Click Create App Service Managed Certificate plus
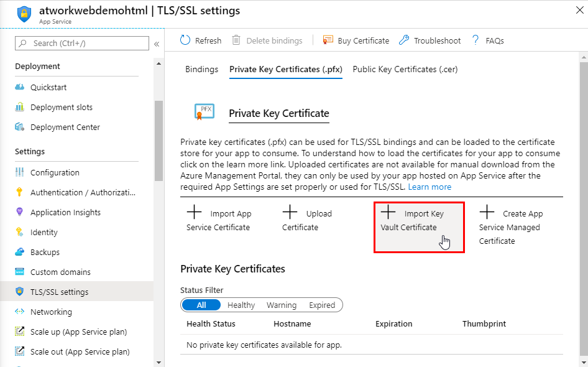 [x=487, y=213]
